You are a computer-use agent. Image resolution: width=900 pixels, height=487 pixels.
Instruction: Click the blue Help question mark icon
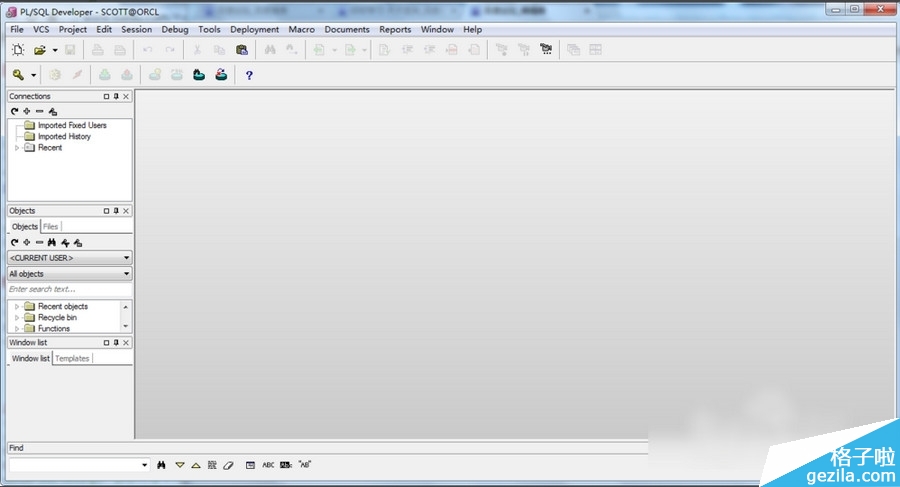249,75
